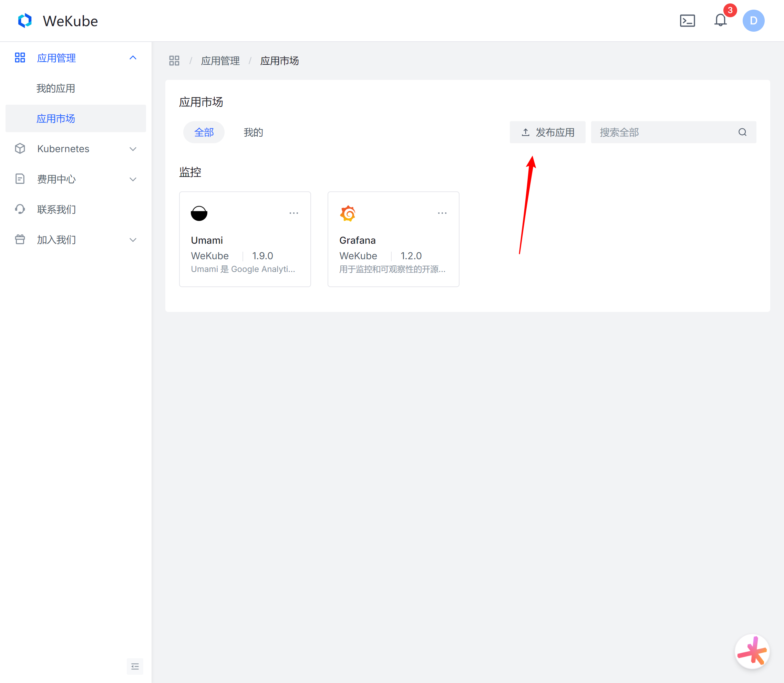Image resolution: width=784 pixels, height=683 pixels.
Task: Click Umami version 1.9.0
Action: tap(262, 256)
